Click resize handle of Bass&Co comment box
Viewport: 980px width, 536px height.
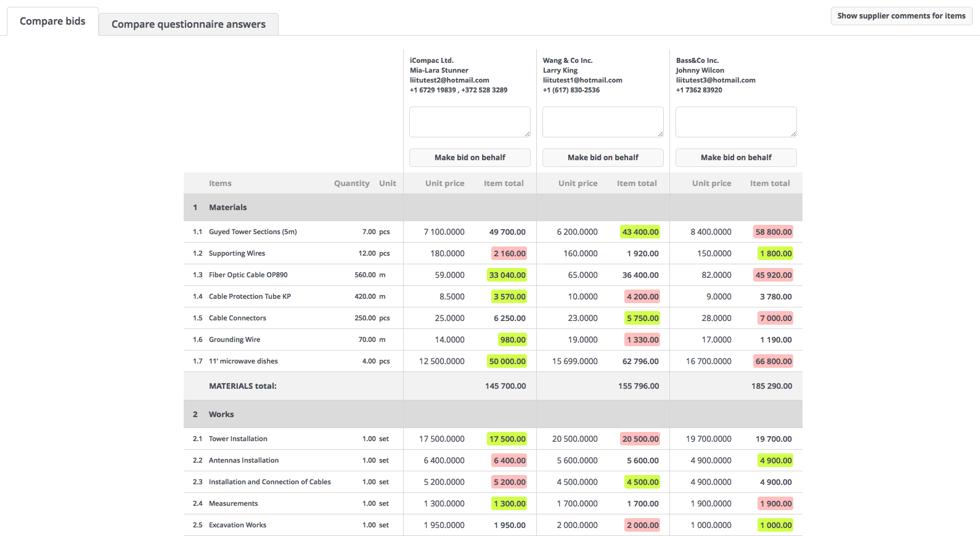(793, 134)
